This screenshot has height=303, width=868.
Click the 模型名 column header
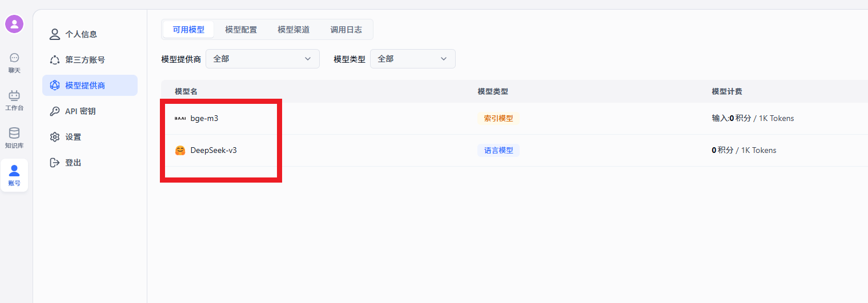[186, 91]
